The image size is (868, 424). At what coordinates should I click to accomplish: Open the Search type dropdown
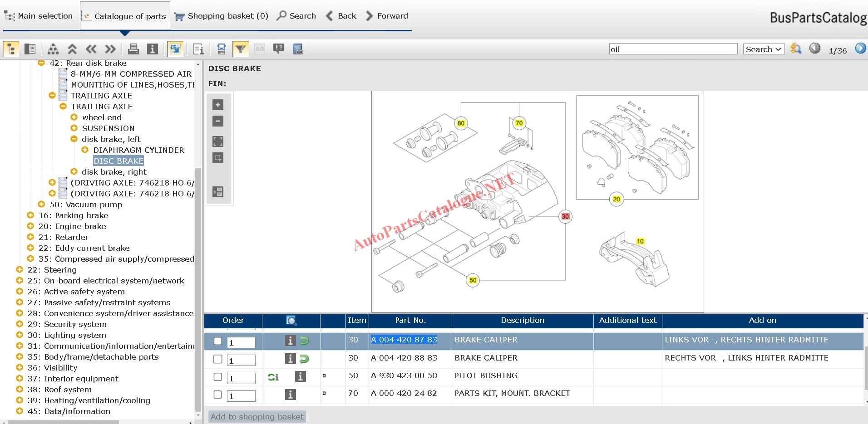[x=764, y=49]
